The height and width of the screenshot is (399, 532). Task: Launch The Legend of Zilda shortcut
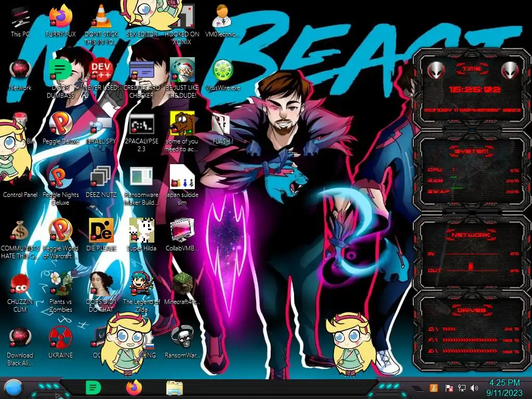click(141, 292)
